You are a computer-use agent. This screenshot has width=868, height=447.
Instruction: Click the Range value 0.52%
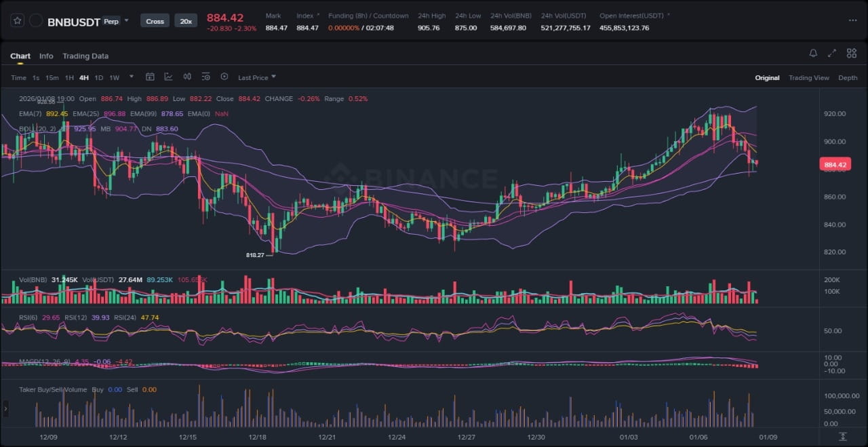358,99
